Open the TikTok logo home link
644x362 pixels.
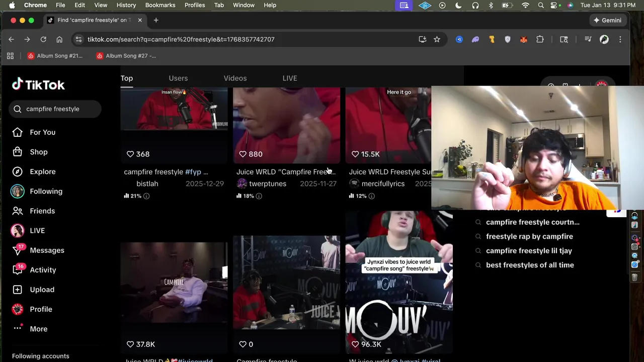point(38,84)
